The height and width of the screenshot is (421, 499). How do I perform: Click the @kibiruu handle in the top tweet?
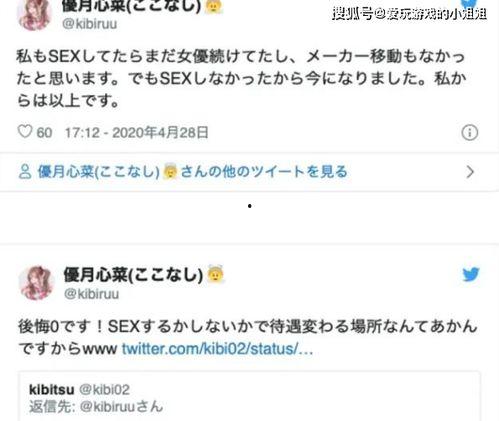pos(89,24)
